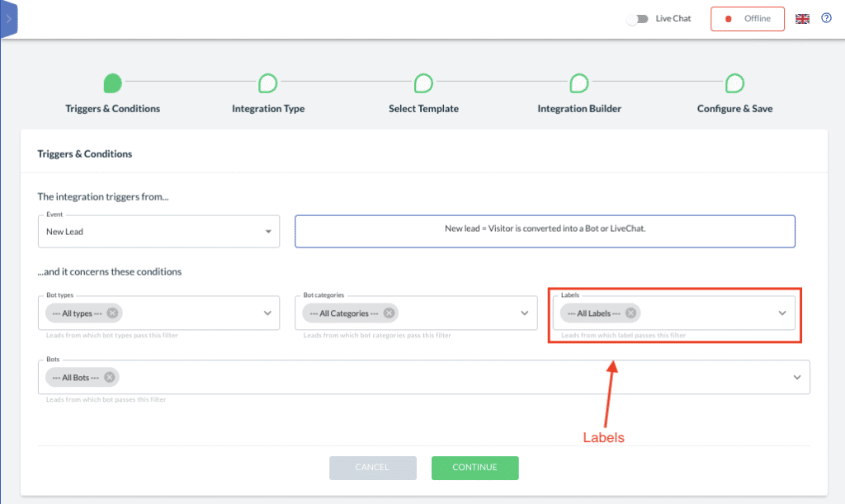Open the Event dropdown showing New Lead
Screen dimensions: 845x504
tap(270, 231)
